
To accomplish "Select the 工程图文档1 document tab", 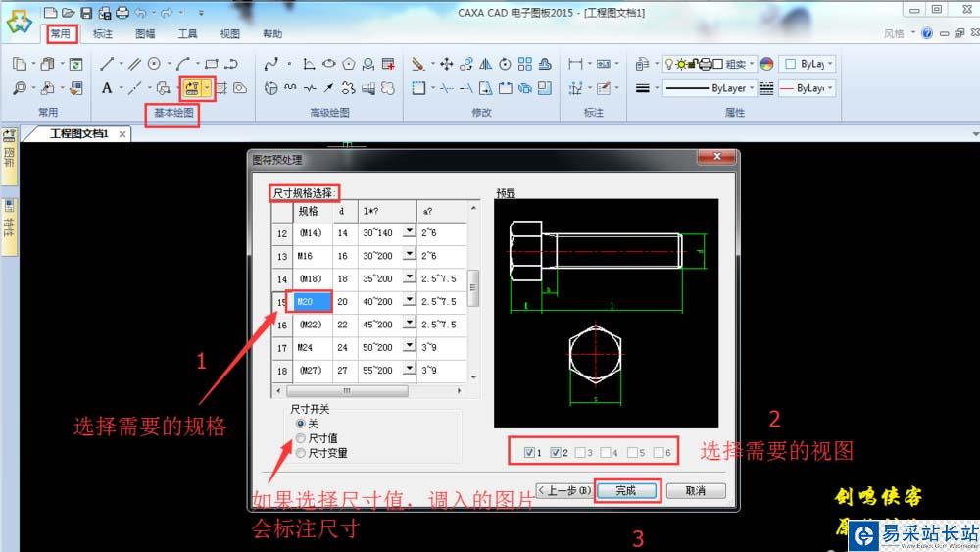I will pos(78,133).
